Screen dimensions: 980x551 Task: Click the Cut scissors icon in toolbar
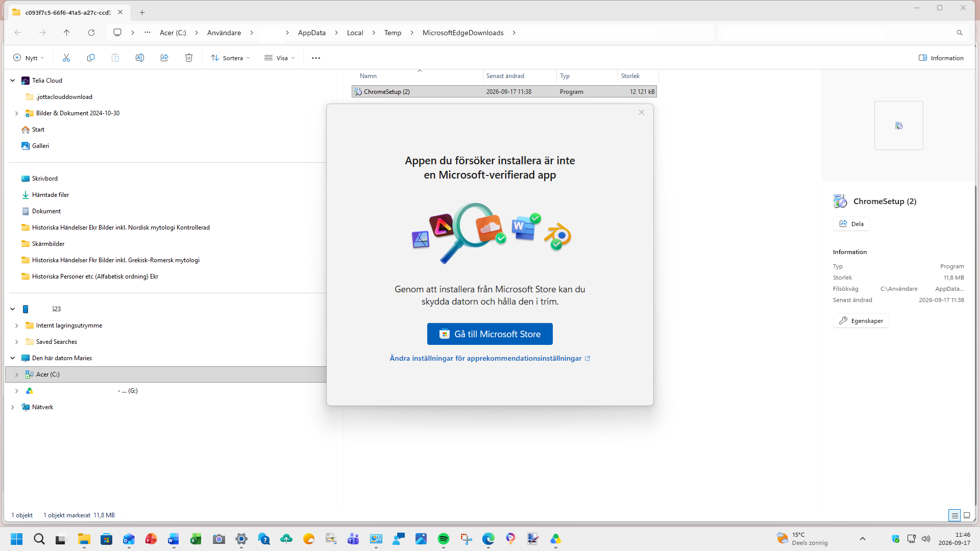click(x=66, y=58)
